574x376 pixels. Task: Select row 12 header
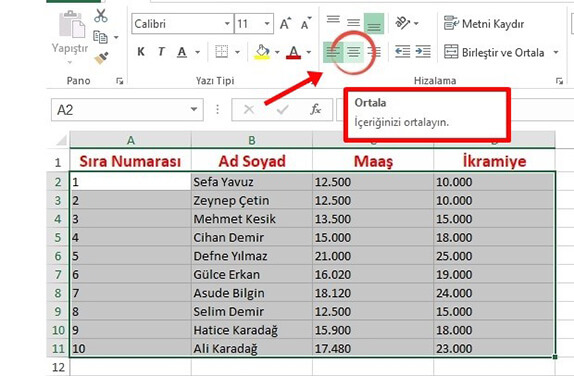[x=58, y=367]
